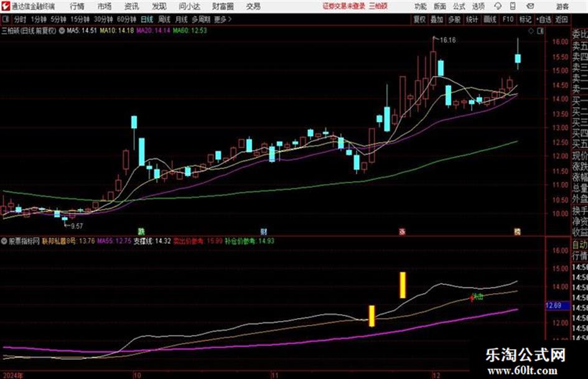
Task: Click the MA60: 12.53 indicator value
Action: (x=190, y=30)
